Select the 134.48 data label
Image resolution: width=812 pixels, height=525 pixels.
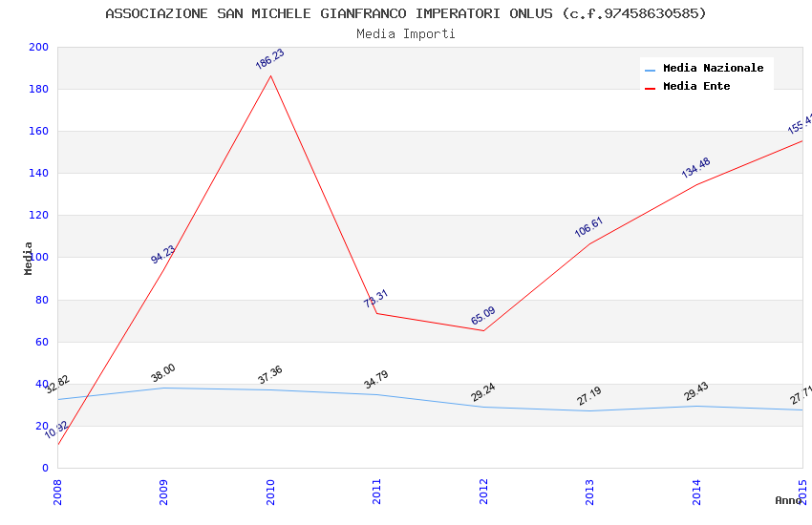(695, 168)
